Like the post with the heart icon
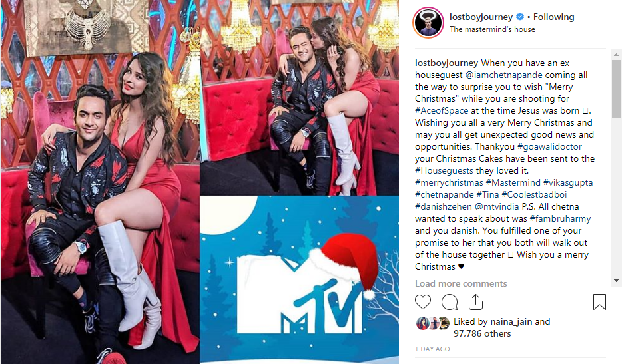This screenshot has width=622, height=364. click(x=422, y=302)
